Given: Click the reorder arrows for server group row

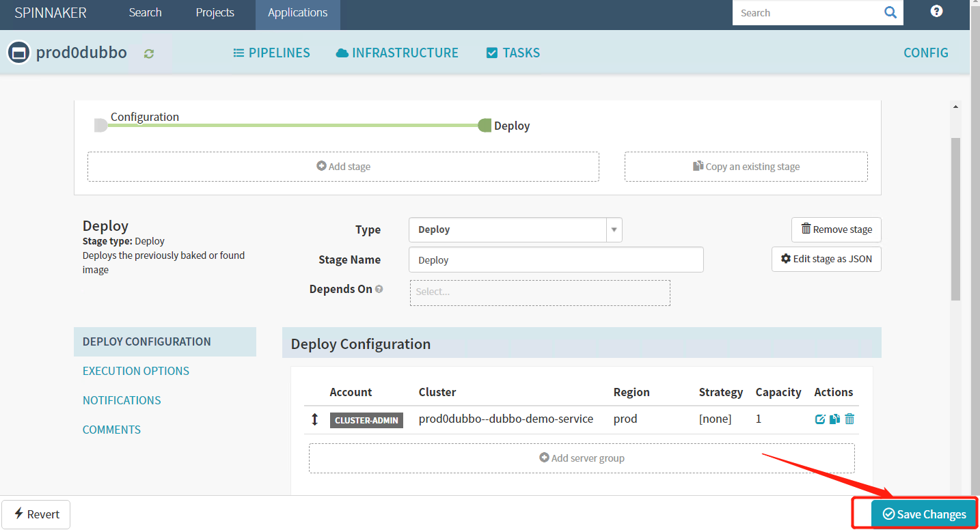Looking at the screenshot, I should coord(314,419).
